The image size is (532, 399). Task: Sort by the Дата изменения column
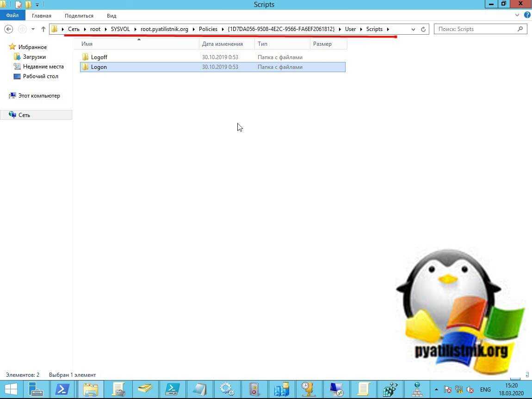[x=223, y=44]
